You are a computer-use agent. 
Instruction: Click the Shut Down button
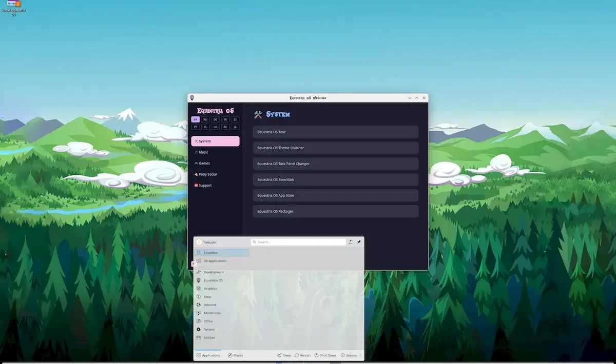(325, 355)
